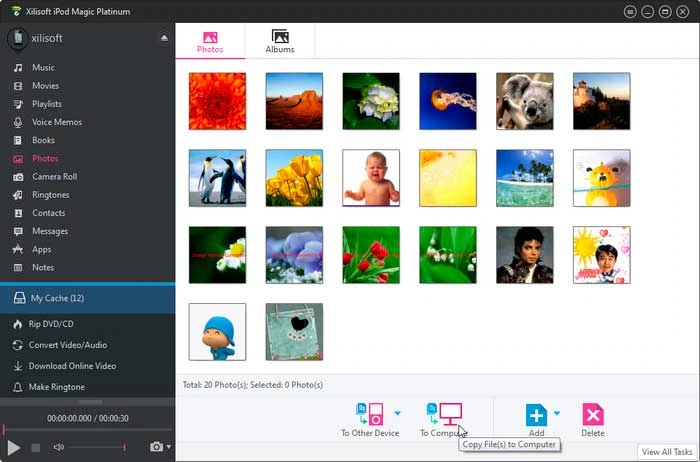Screen dimensions: 700x462
Task: Open the My Cache drive icon
Action: tap(19, 298)
